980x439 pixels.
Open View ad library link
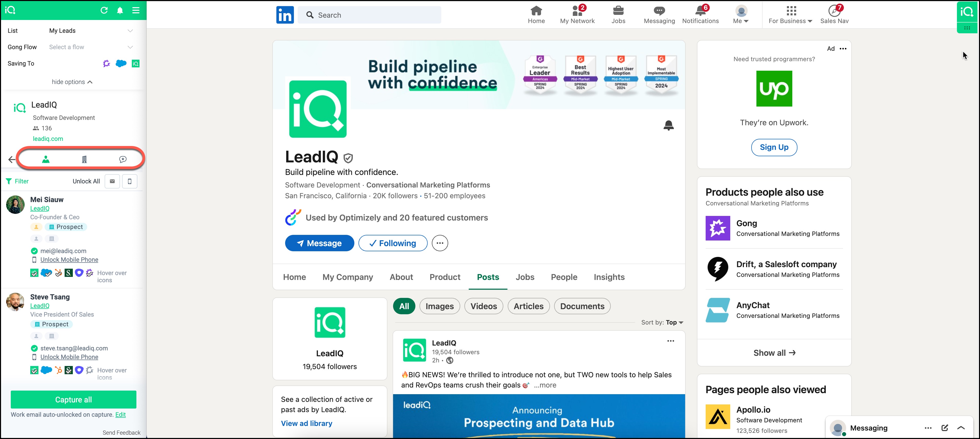pos(306,423)
